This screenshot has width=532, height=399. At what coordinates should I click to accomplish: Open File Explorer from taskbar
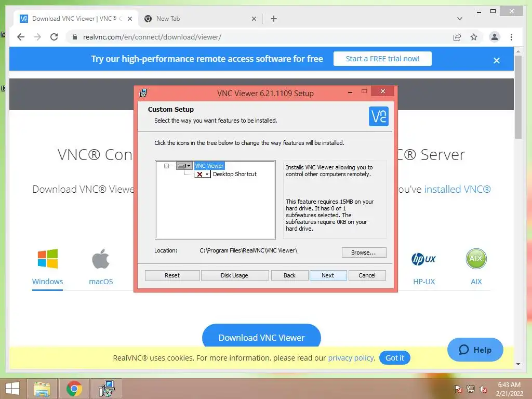[x=42, y=389]
